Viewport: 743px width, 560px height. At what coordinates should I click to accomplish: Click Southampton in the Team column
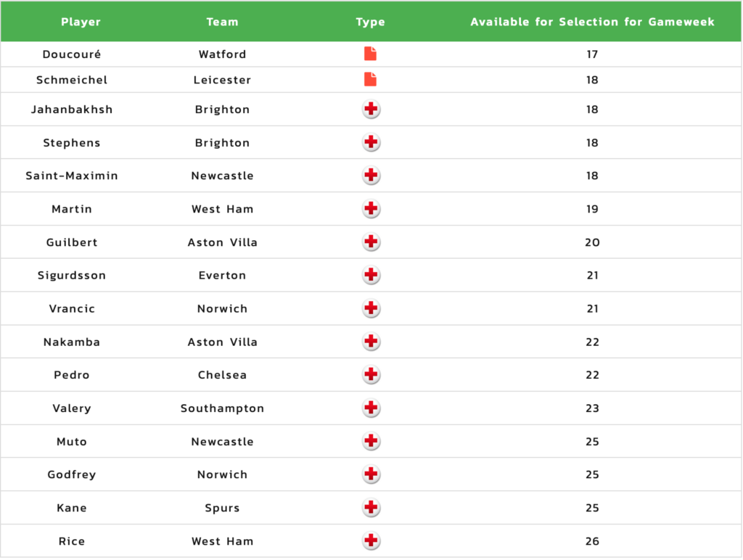pos(222,408)
